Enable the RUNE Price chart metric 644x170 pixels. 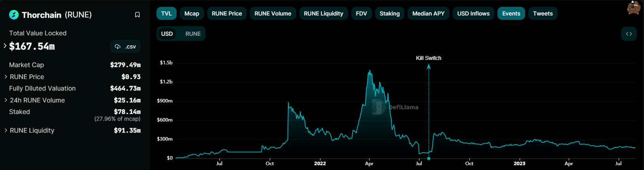(x=227, y=14)
